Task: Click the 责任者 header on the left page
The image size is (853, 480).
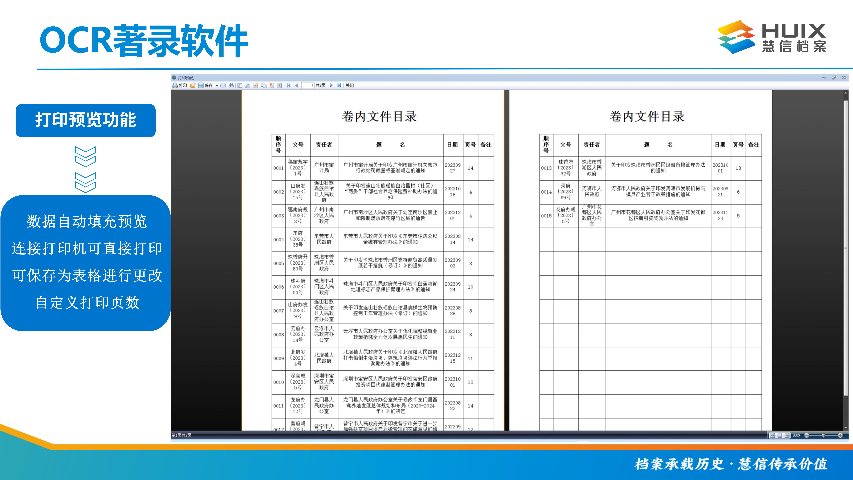Action: click(324, 145)
